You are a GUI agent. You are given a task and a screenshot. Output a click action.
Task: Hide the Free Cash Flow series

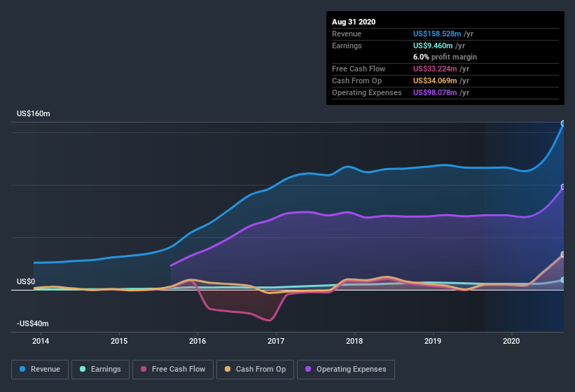tap(172, 369)
